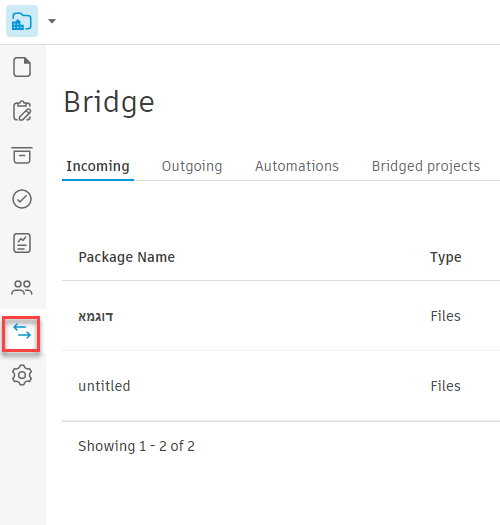Sort by Package Name column header
The width and height of the screenshot is (500, 525).
click(127, 257)
